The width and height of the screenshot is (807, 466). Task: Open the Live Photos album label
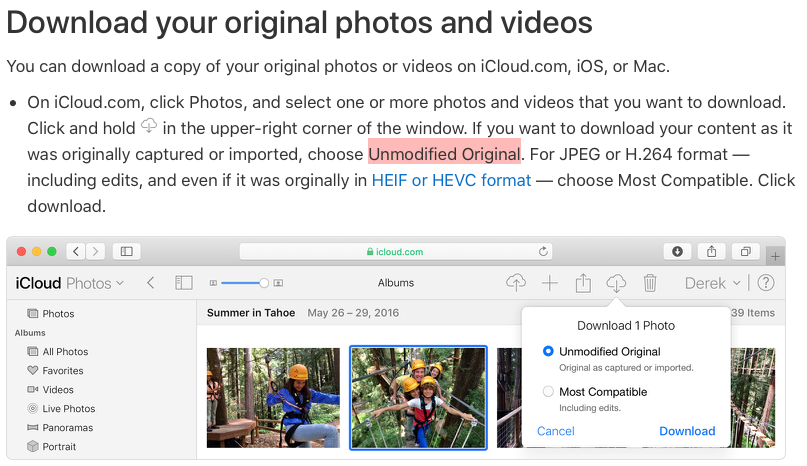69,409
